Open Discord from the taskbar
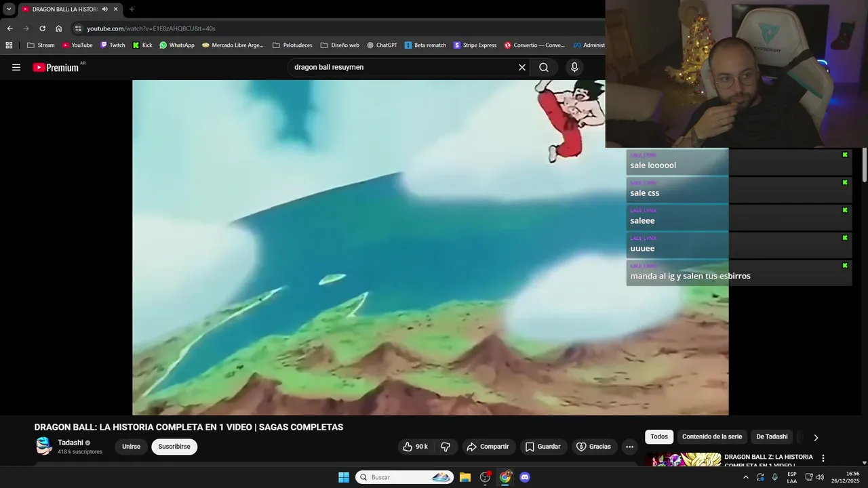 coord(525,477)
